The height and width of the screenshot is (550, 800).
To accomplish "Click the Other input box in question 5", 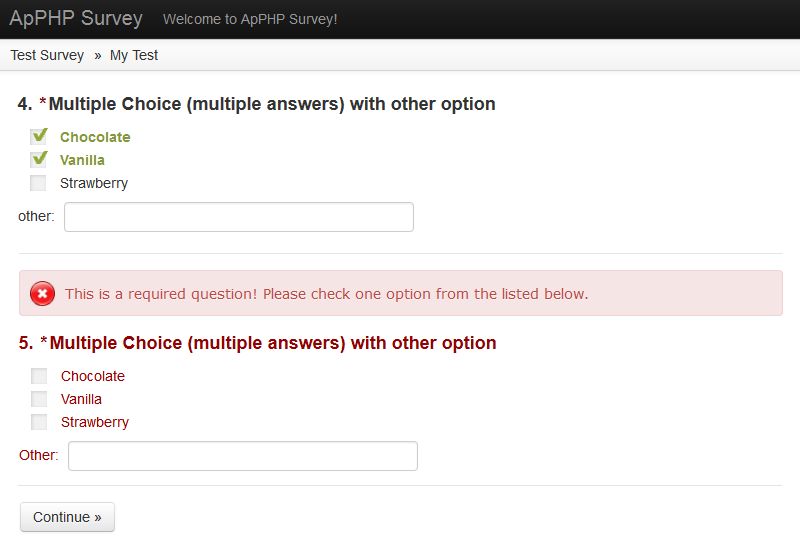I will point(242,456).
